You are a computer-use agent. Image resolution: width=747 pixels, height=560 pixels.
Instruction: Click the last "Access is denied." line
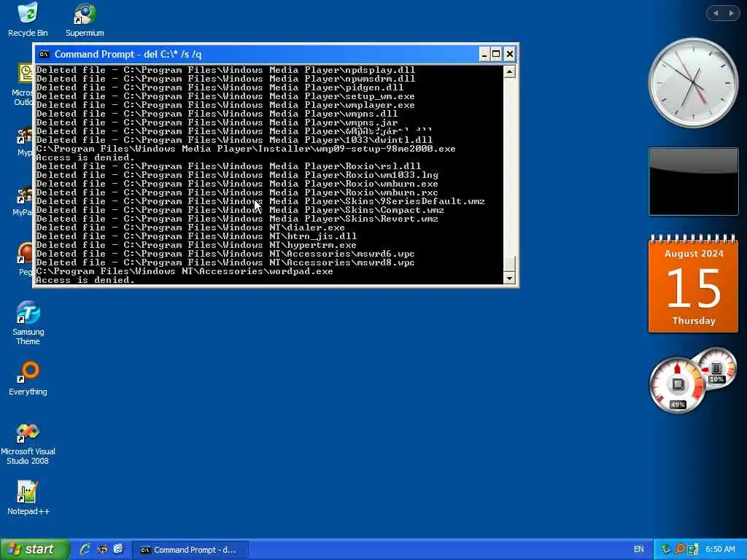click(85, 280)
